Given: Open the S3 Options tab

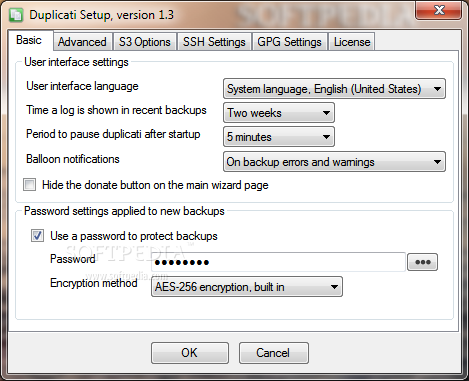Looking at the screenshot, I should pyautogui.click(x=144, y=42).
